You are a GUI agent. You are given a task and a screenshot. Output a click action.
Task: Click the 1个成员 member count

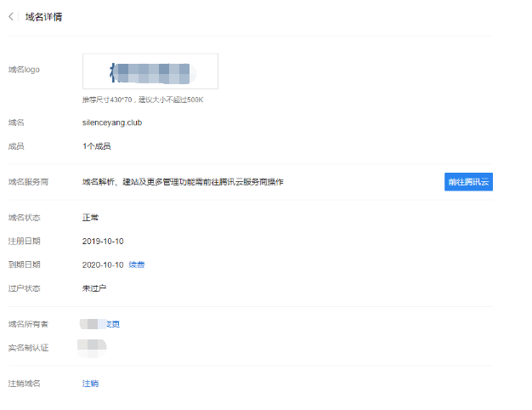[96, 146]
